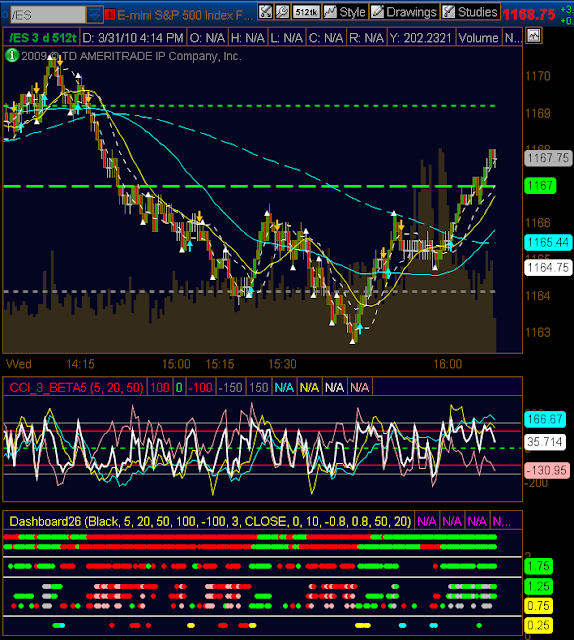The image size is (574, 640).
Task: Click the gray -150 CCI level cell
Action: pos(230,387)
